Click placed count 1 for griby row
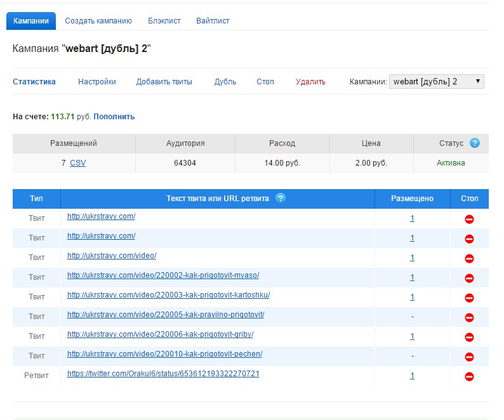 (412, 336)
